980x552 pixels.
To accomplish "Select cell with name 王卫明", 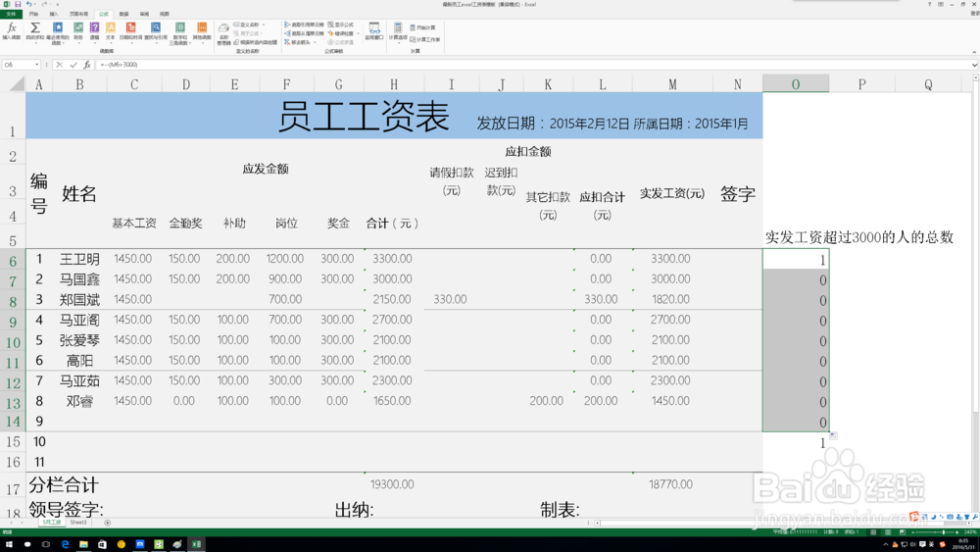I will point(79,259).
